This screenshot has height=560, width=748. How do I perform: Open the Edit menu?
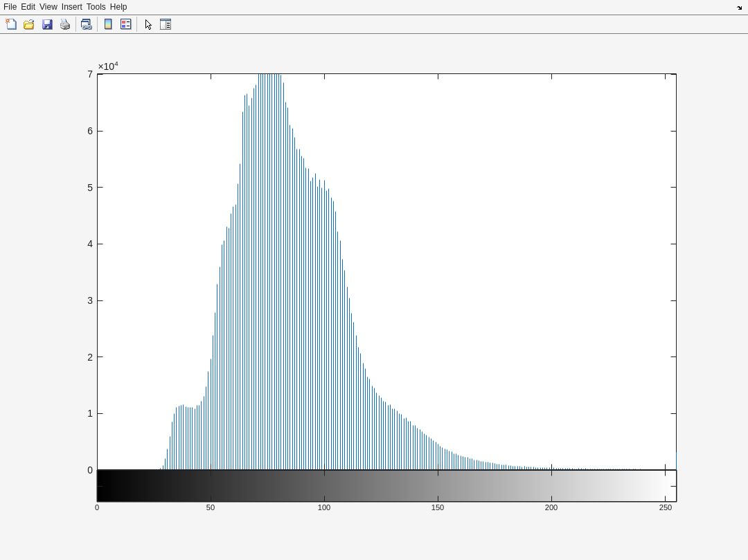click(x=28, y=7)
